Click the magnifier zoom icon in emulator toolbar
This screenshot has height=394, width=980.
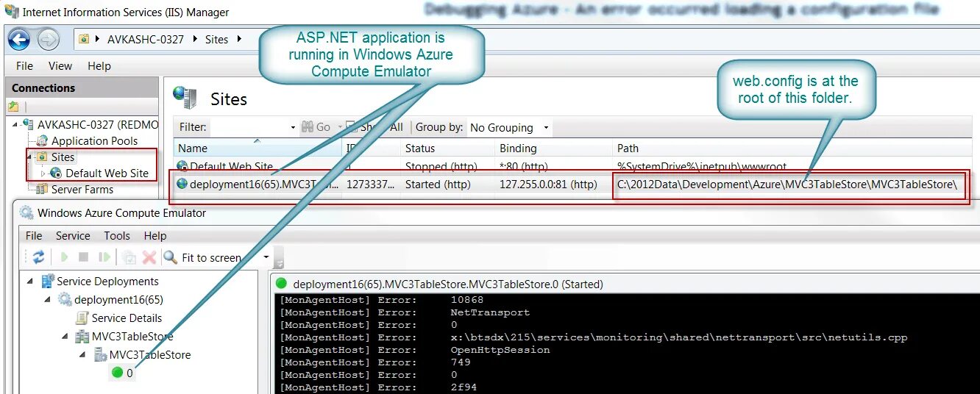(x=171, y=257)
